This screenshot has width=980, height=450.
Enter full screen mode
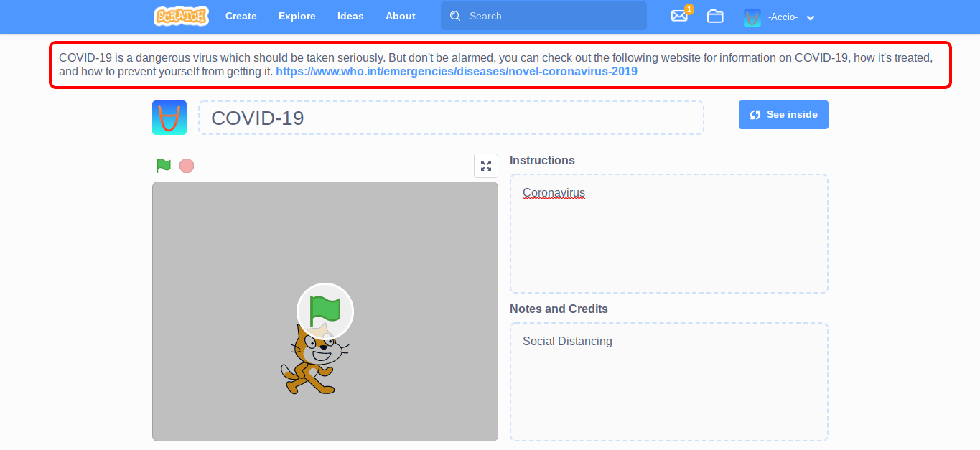(486, 166)
